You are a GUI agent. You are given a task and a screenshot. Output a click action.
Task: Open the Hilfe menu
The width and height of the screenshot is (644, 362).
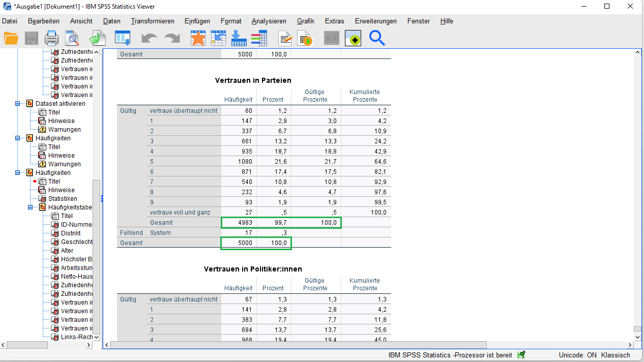(x=447, y=21)
